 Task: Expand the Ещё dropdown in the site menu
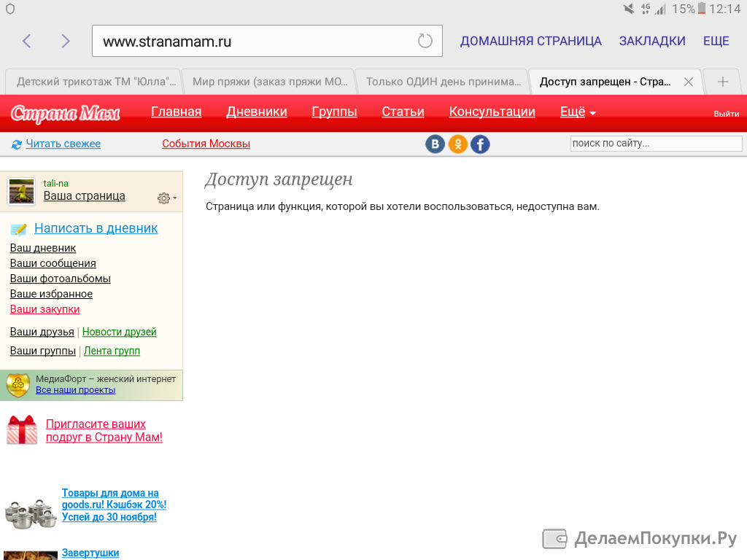point(578,112)
